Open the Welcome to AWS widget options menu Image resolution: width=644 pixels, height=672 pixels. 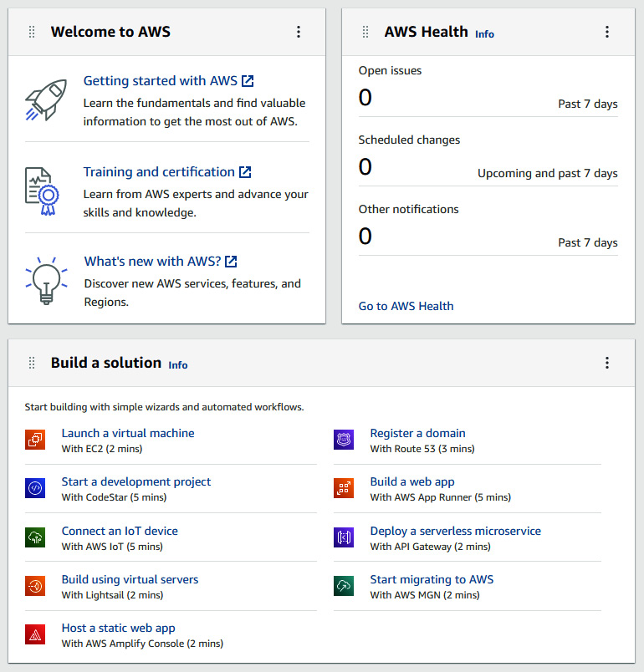point(299,32)
